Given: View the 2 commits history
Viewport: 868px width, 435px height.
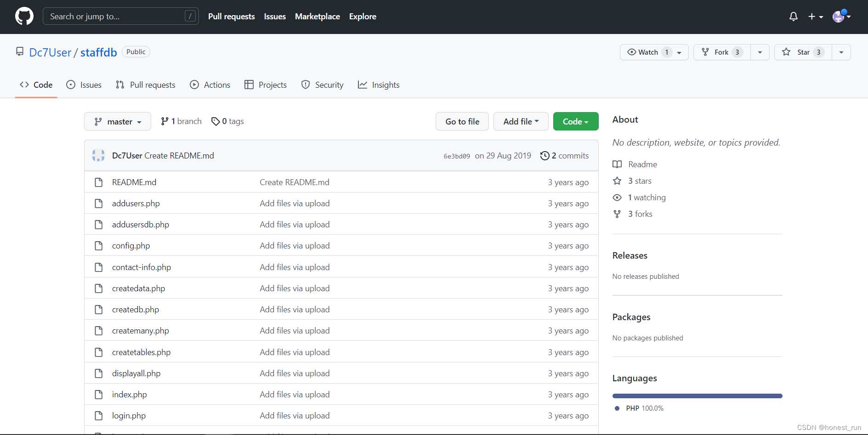Looking at the screenshot, I should click(x=564, y=156).
